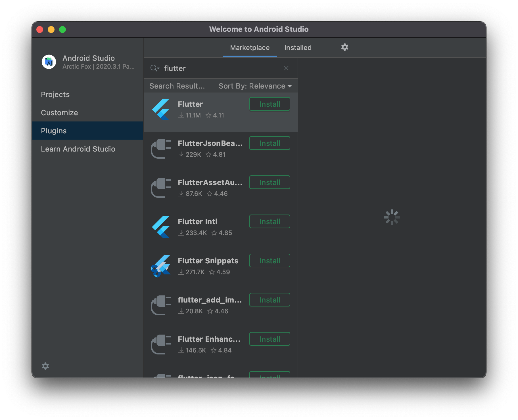This screenshot has width=518, height=420.
Task: Install the Flutter Snippets plugin
Action: (x=270, y=261)
